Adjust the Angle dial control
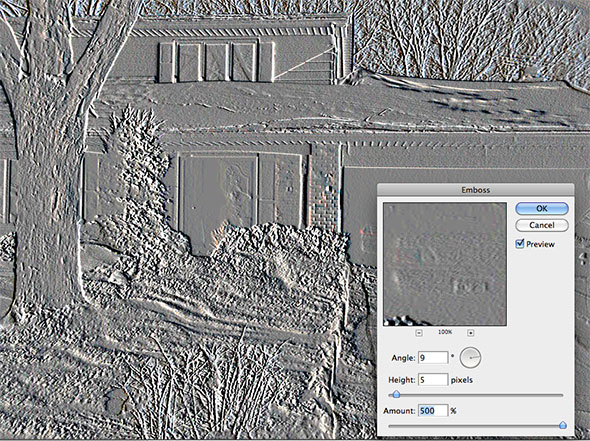Viewport: 590px width, 441px height. click(x=470, y=357)
